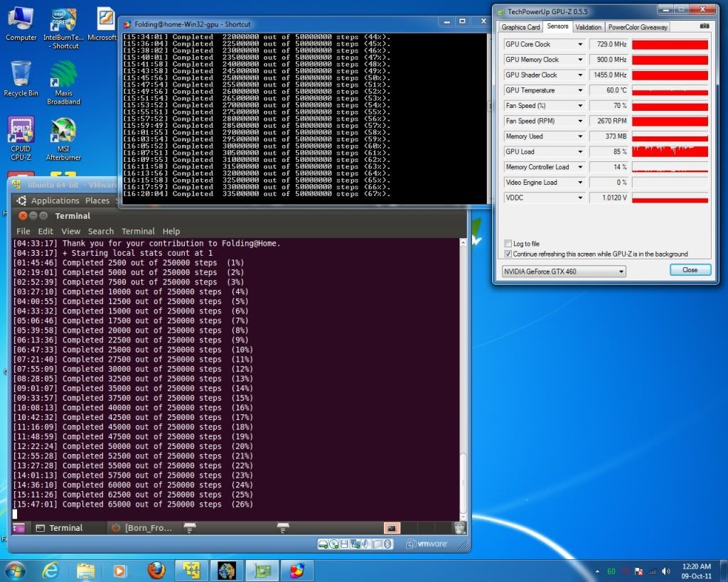Click the VMware floppy drive status icon

[345, 544]
